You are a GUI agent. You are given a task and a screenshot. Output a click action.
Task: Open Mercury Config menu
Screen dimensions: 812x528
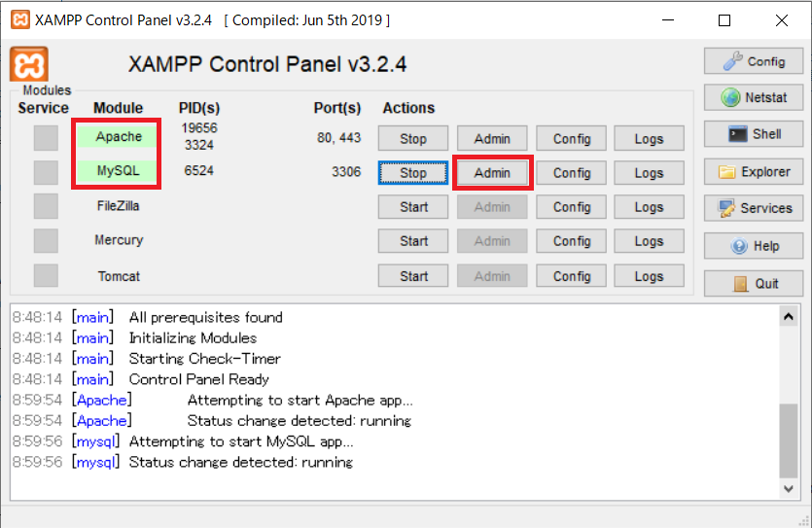coord(572,241)
